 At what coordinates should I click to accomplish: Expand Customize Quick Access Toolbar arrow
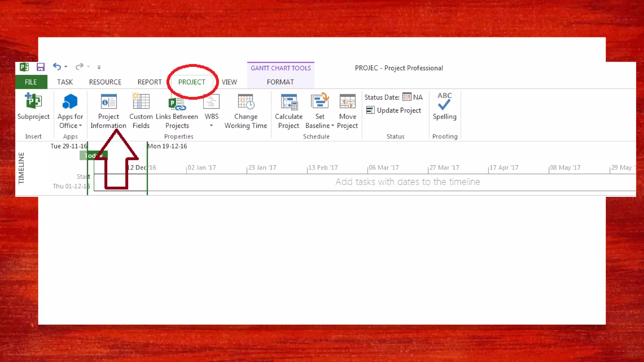(99, 67)
